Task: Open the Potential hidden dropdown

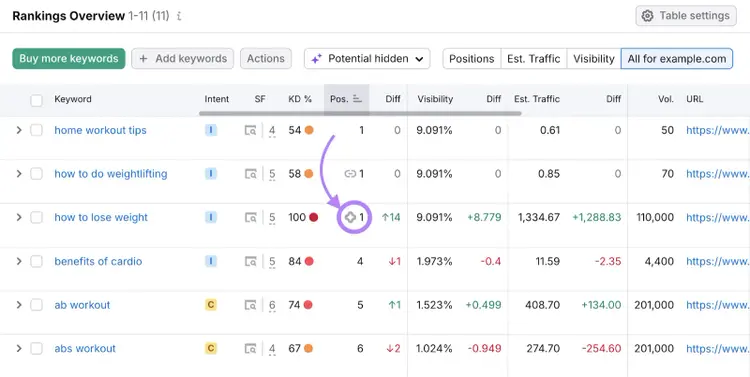Action: tap(367, 58)
